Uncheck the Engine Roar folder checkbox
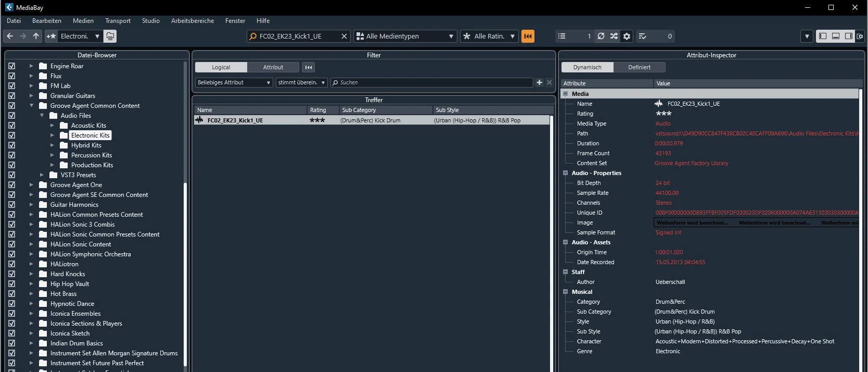Viewport: 868px width, 372px height. coord(12,66)
